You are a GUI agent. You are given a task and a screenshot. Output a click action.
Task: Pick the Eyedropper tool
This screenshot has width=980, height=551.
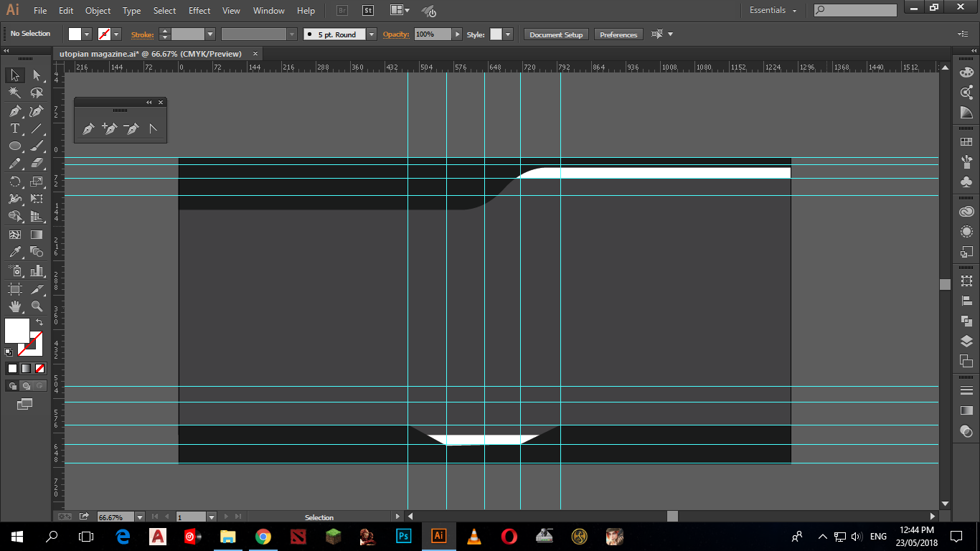[x=14, y=252]
